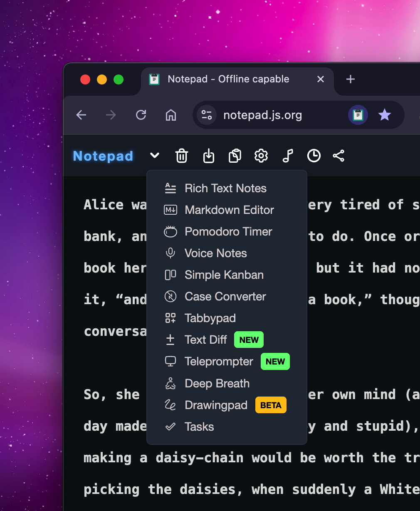The image size is (420, 511).
Task: Go back in browser history
Action: point(82,115)
